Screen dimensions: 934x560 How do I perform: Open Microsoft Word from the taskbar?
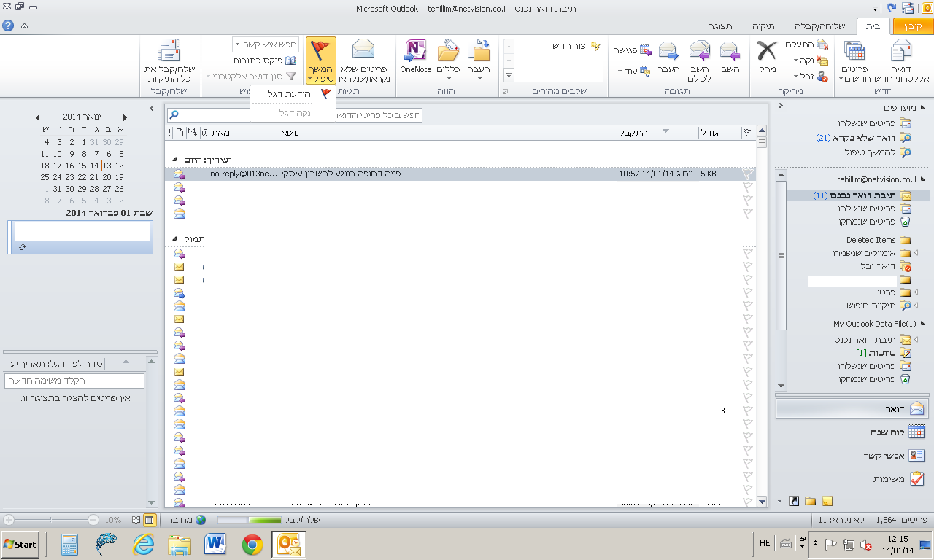point(216,545)
